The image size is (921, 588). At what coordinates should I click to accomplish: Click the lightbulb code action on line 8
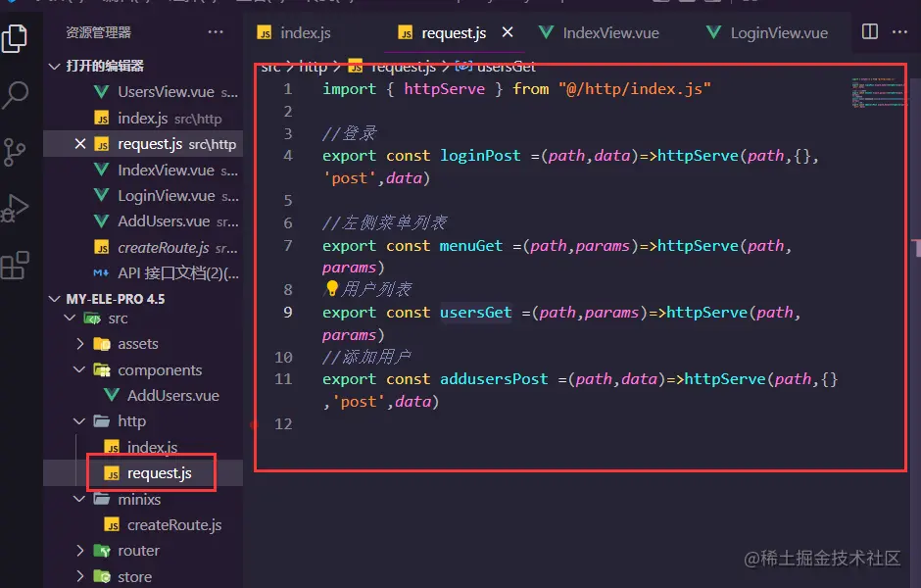pos(332,288)
